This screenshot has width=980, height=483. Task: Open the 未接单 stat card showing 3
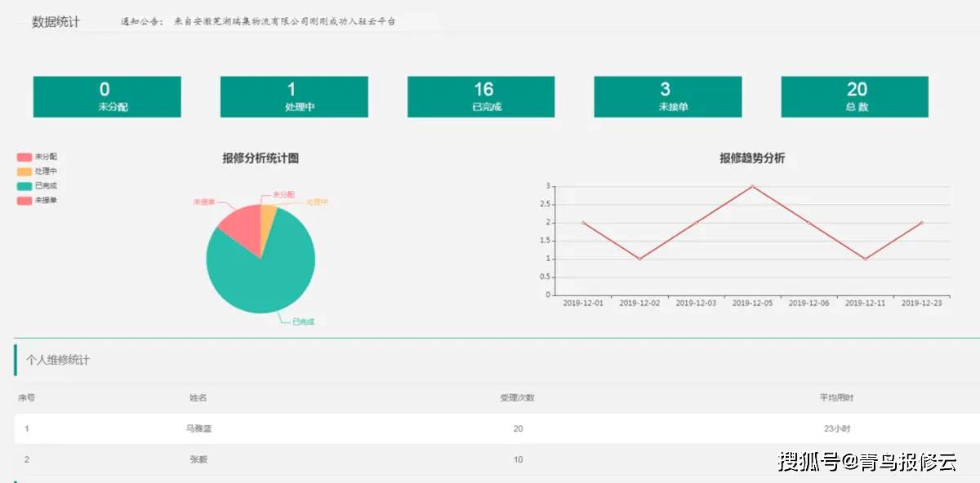[x=668, y=97]
